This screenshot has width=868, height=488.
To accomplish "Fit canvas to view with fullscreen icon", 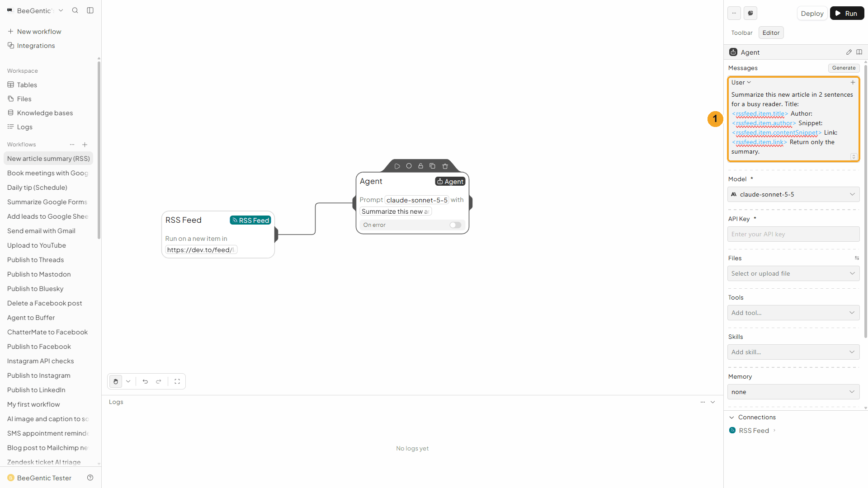I will click(x=177, y=381).
